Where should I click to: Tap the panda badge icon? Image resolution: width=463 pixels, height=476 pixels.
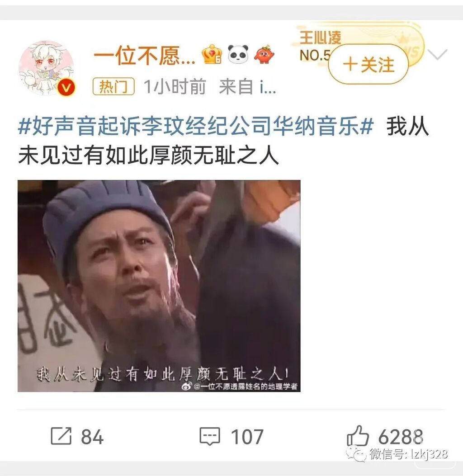(238, 54)
